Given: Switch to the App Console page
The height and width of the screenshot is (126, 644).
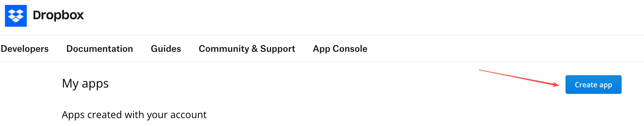Looking at the screenshot, I should (340, 49).
